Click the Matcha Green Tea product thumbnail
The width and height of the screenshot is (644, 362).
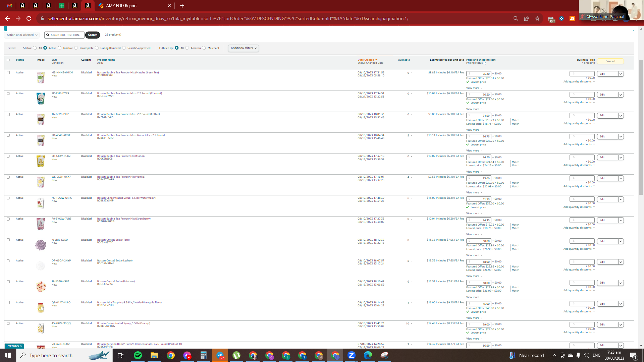pos(41,78)
